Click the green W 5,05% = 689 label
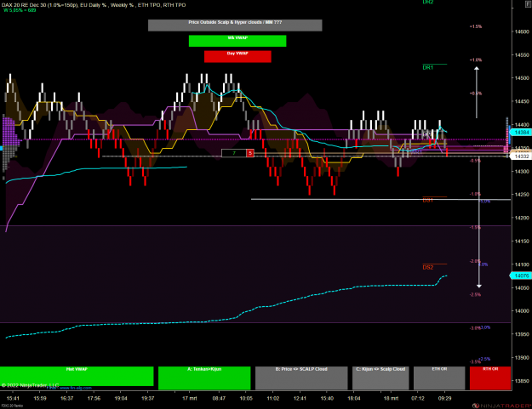532x409 pixels. click(x=20, y=10)
